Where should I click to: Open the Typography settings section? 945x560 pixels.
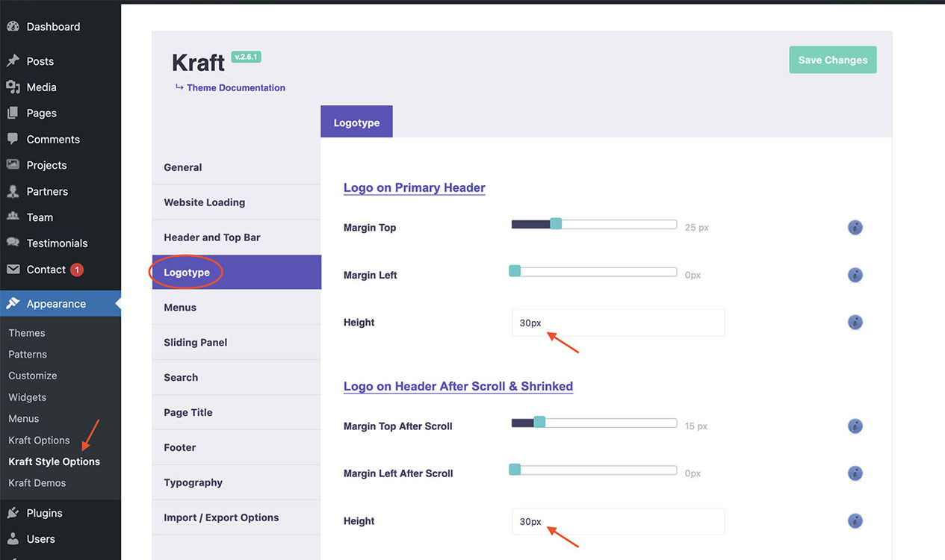click(193, 482)
